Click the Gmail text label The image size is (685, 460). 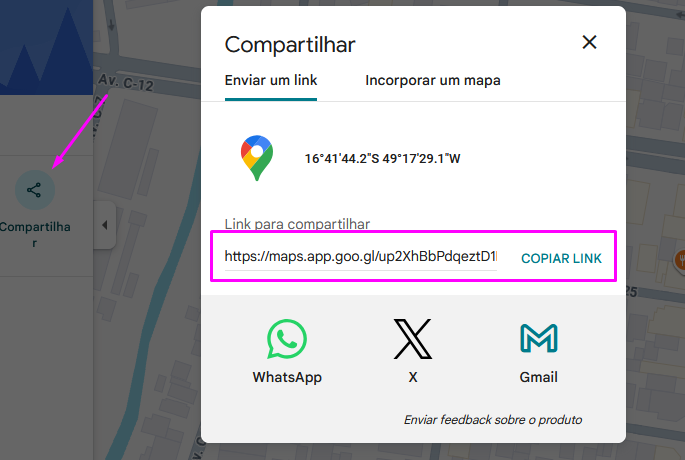539,377
